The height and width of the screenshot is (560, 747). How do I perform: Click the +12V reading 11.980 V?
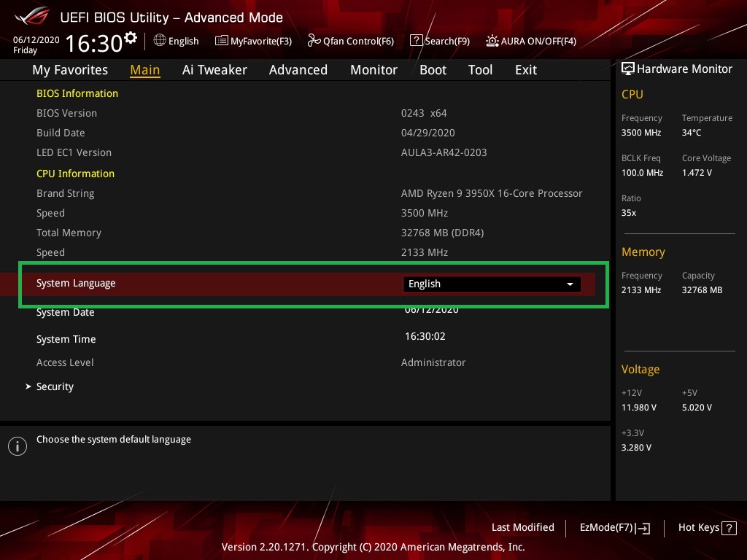pos(639,408)
